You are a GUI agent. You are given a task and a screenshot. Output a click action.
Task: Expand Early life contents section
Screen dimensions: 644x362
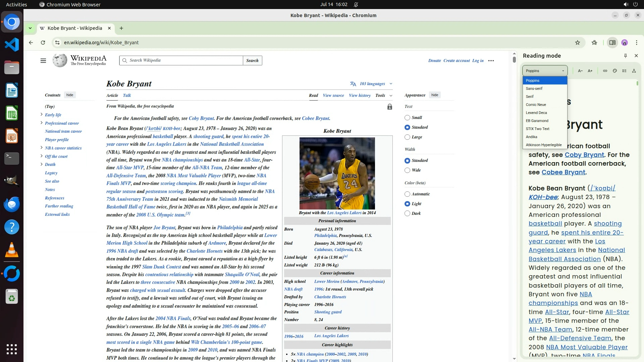[x=42, y=115]
